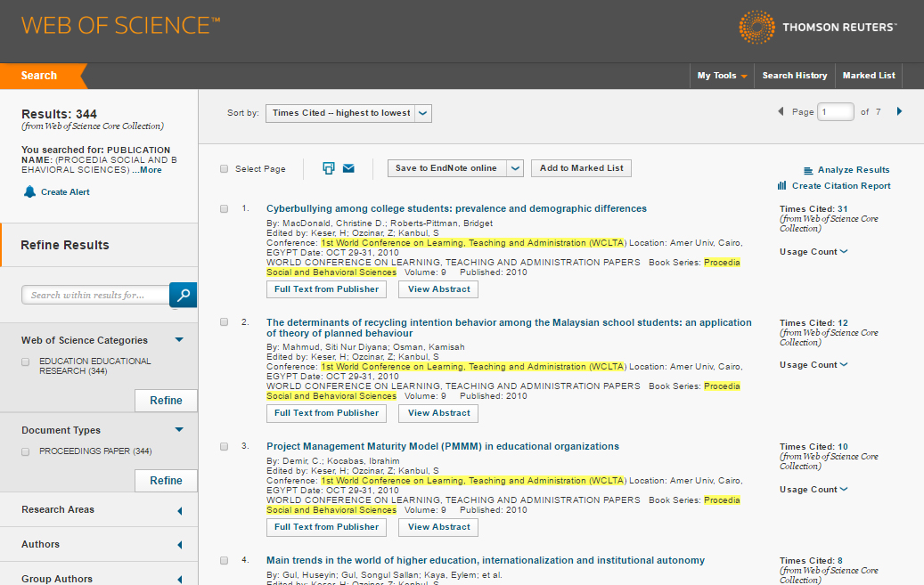Image resolution: width=924 pixels, height=585 pixels.
Task: Go to the previous results page arrow
Action: (781, 111)
